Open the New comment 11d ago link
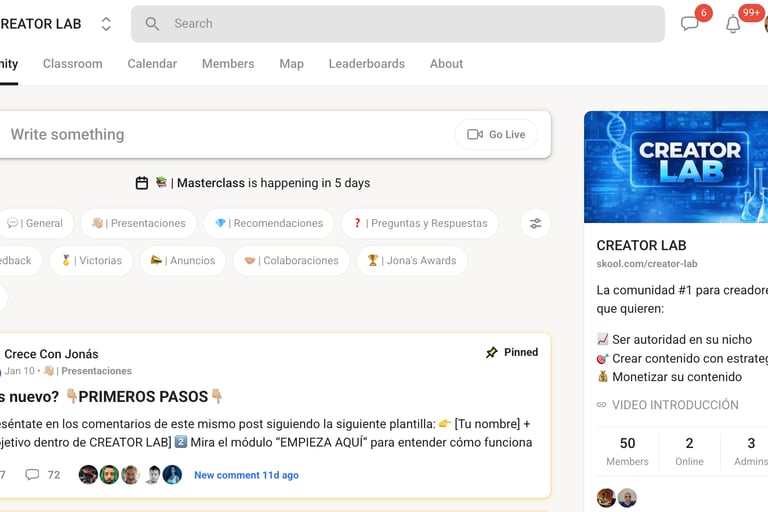768x512 pixels. (246, 475)
